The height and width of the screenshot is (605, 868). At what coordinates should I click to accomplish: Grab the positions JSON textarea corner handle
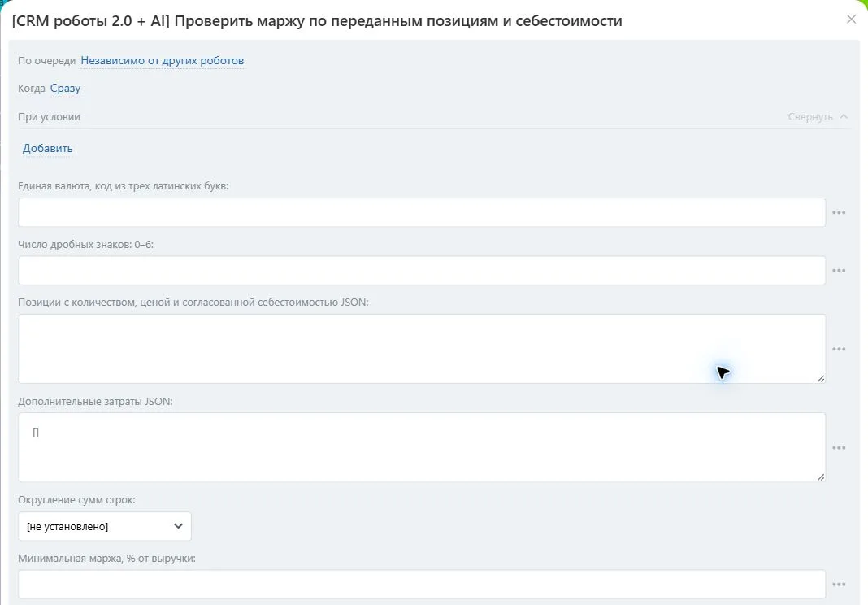coord(820,378)
